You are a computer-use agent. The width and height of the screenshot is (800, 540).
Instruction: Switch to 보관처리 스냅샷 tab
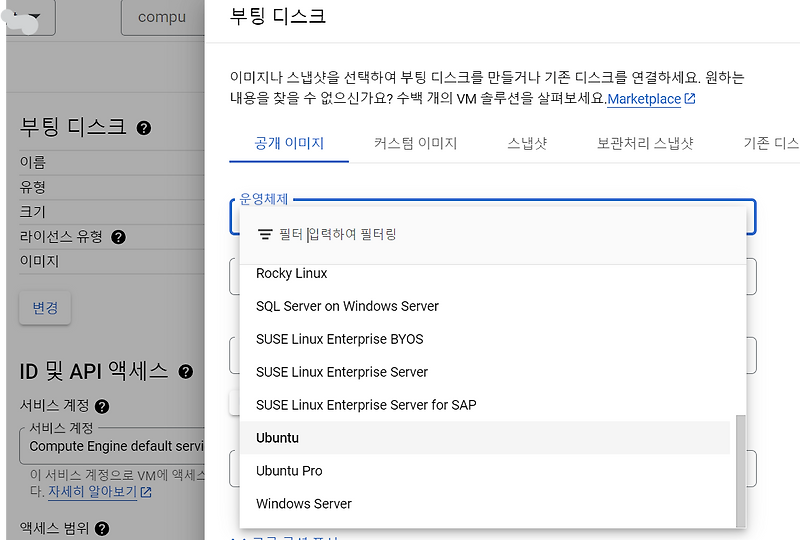pos(645,143)
